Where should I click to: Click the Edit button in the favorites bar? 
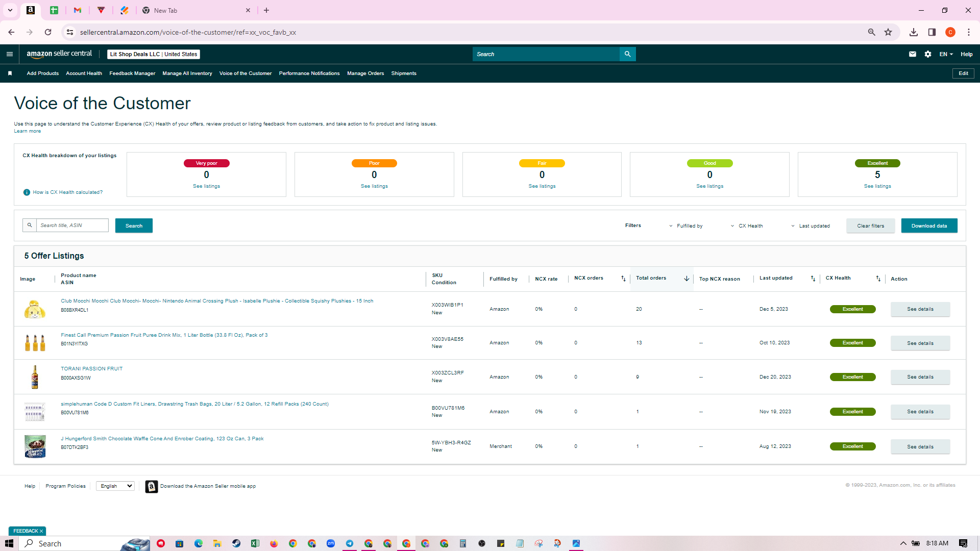tap(964, 73)
